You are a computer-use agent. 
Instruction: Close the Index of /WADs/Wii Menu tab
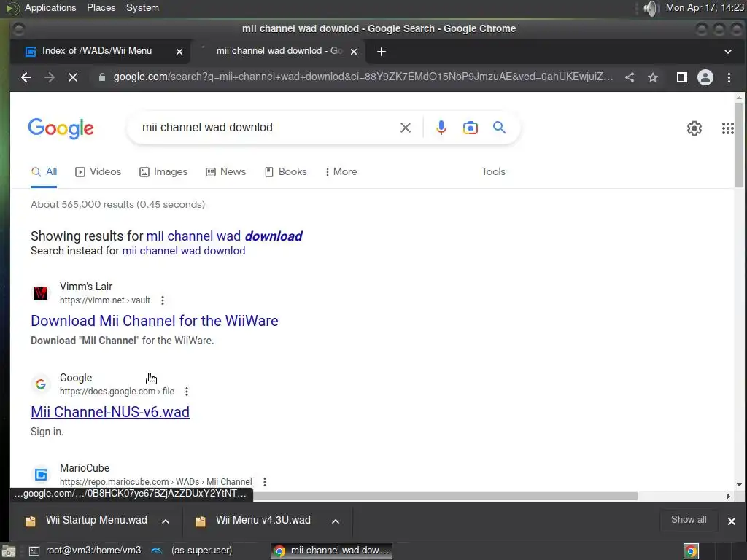coord(179,52)
